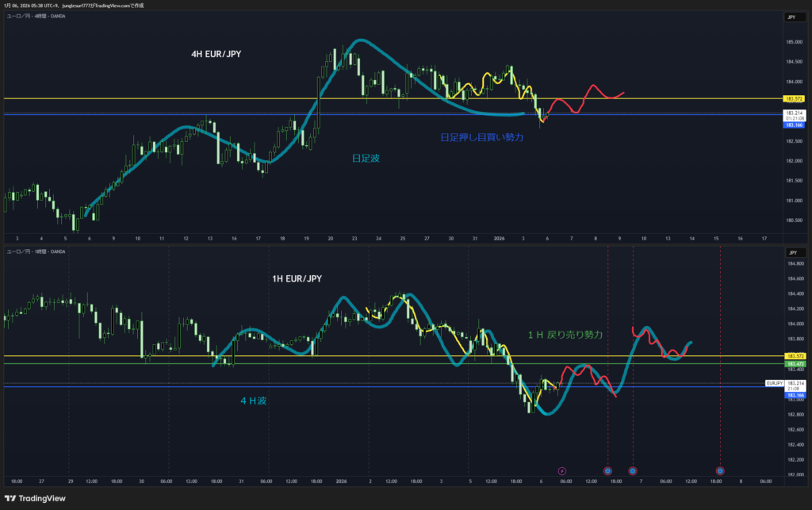Click the ユーロ/円 4時間 OANDA chart title

click(x=36, y=17)
